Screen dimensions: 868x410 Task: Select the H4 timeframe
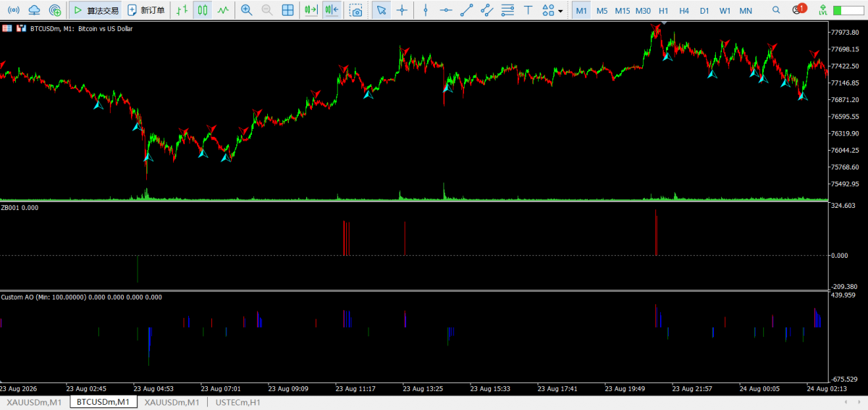pos(684,10)
